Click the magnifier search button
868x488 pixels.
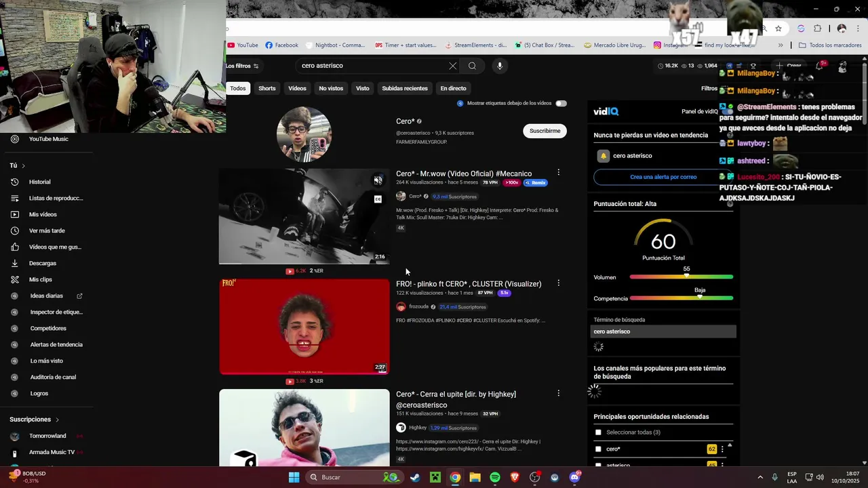click(472, 66)
